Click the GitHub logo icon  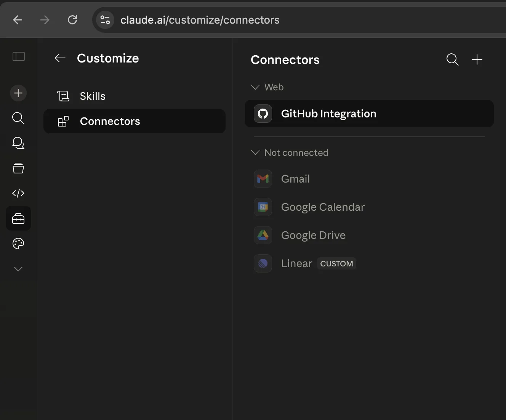click(x=263, y=114)
